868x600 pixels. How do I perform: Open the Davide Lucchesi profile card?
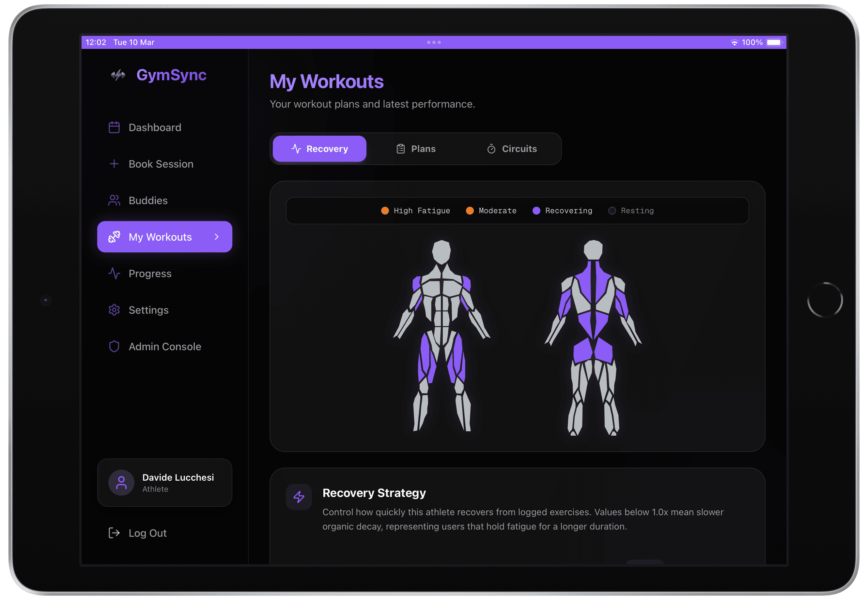(164, 482)
